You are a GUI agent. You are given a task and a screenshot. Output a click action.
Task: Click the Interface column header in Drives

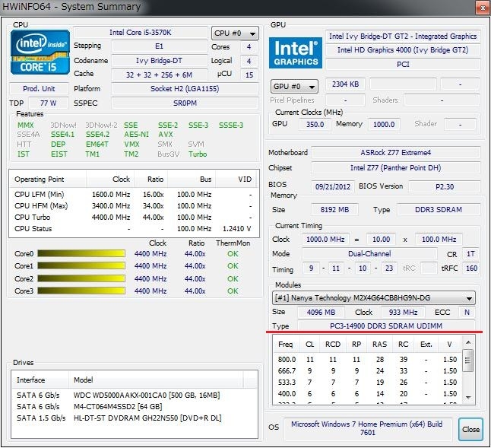click(40, 380)
